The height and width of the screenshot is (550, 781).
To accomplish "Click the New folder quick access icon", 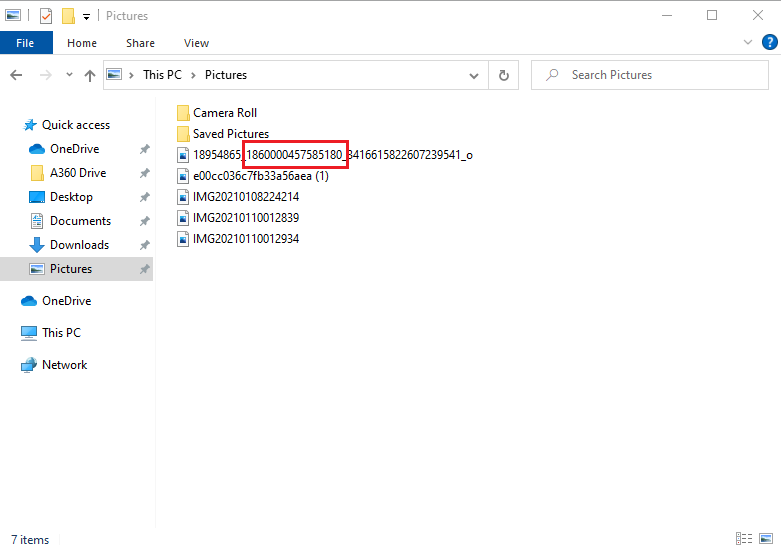I will [68, 16].
